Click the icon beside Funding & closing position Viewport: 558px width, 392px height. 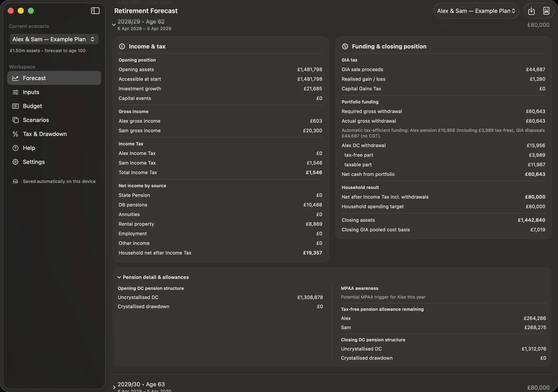pyautogui.click(x=345, y=47)
